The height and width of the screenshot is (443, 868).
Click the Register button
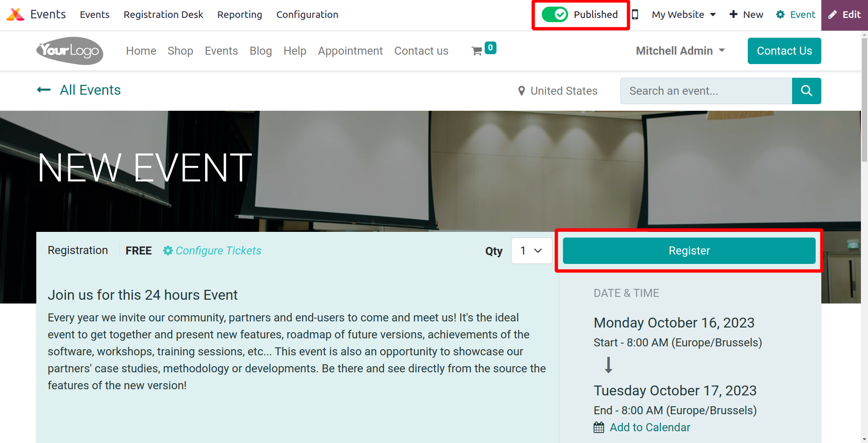pyautogui.click(x=689, y=251)
